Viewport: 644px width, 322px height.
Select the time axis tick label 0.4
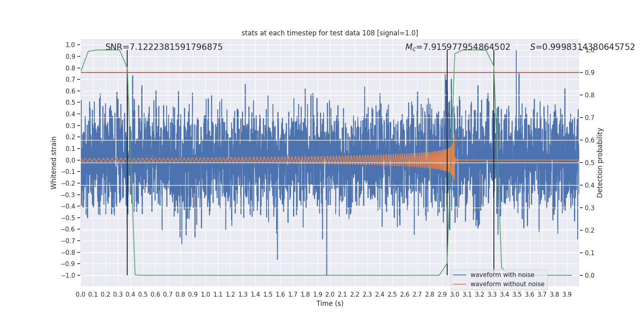pos(130,295)
